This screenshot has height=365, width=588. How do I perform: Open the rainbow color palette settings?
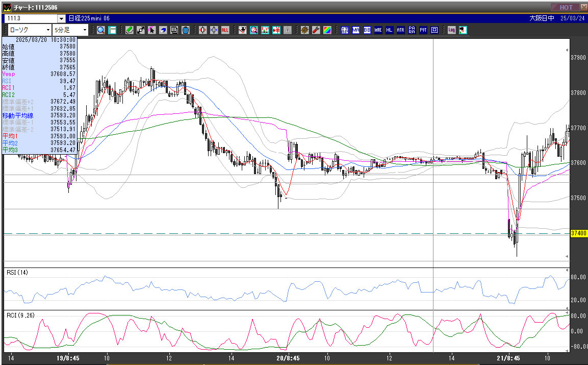click(x=327, y=30)
